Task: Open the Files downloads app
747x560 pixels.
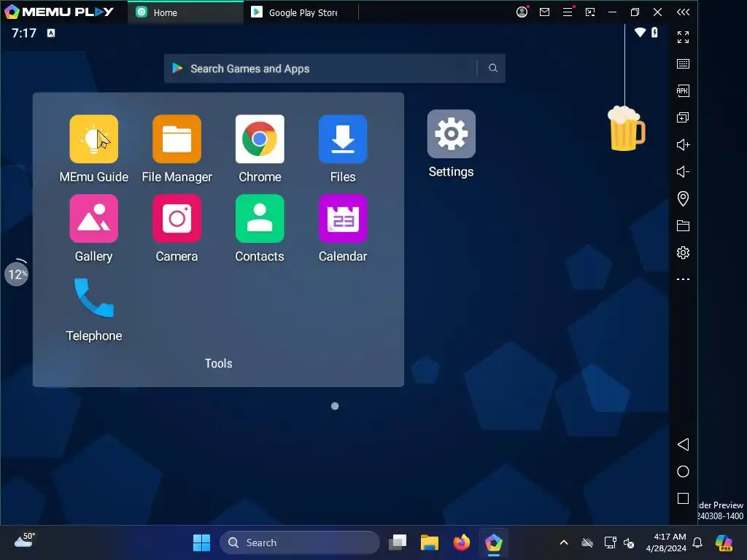Action: [343, 139]
